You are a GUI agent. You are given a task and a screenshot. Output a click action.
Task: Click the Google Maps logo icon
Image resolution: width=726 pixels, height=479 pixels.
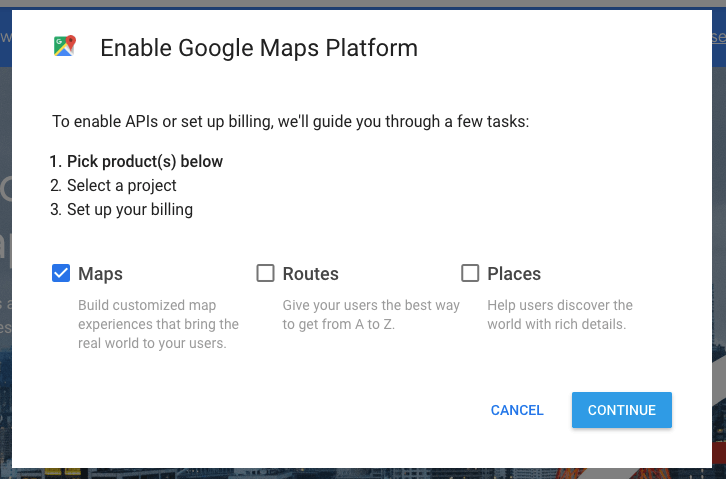(64, 46)
